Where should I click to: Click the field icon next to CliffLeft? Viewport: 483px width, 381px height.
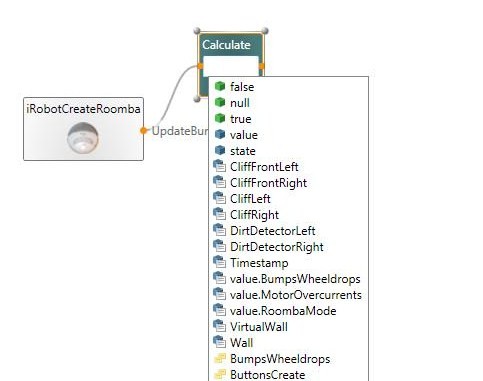click(219, 198)
